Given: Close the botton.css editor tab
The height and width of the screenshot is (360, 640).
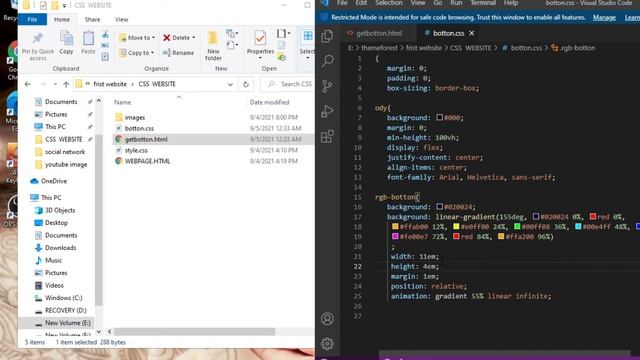Looking at the screenshot, I should [471, 33].
